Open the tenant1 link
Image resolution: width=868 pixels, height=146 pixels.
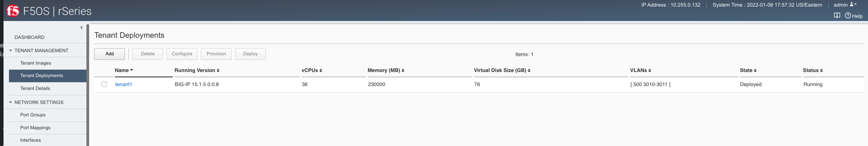tap(123, 84)
